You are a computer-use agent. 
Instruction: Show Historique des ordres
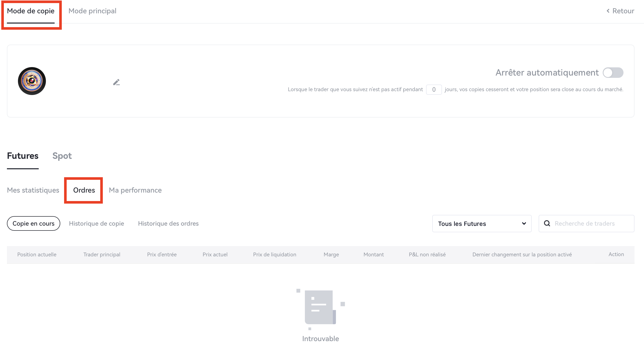point(168,223)
